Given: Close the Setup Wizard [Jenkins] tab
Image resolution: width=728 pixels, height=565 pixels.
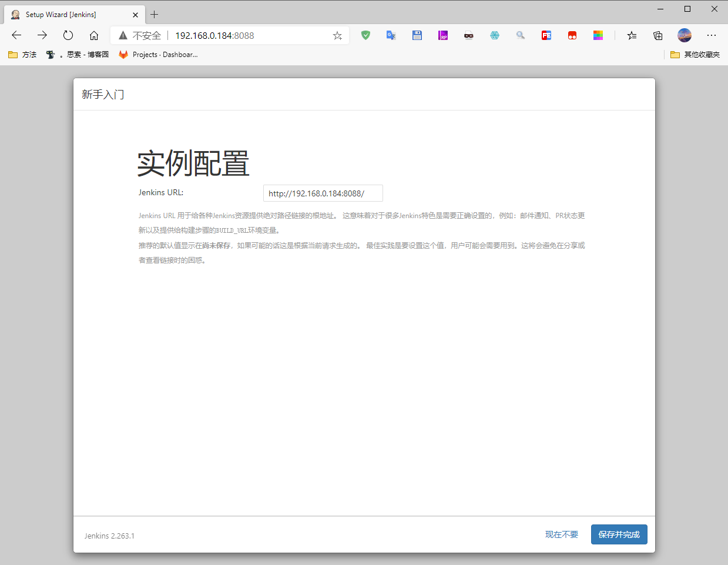Looking at the screenshot, I should pyautogui.click(x=136, y=15).
